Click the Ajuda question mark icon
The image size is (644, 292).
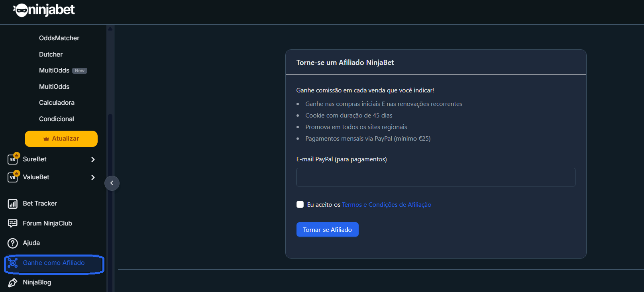tap(13, 243)
